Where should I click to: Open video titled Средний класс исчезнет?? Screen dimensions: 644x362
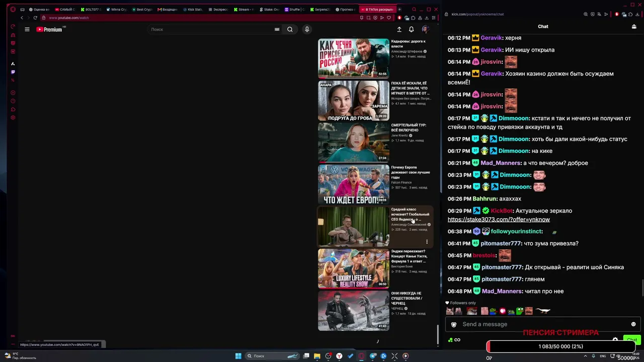point(411,214)
